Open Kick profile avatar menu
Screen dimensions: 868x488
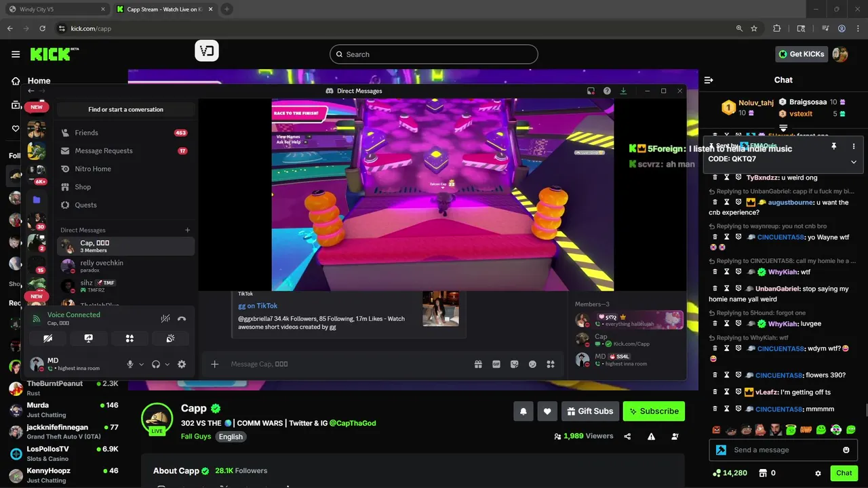(840, 54)
